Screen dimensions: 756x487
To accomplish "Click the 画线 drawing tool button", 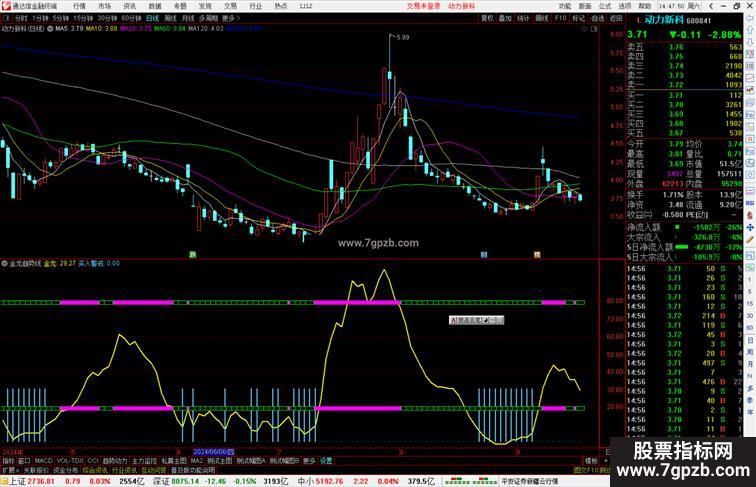I will click(542, 18).
